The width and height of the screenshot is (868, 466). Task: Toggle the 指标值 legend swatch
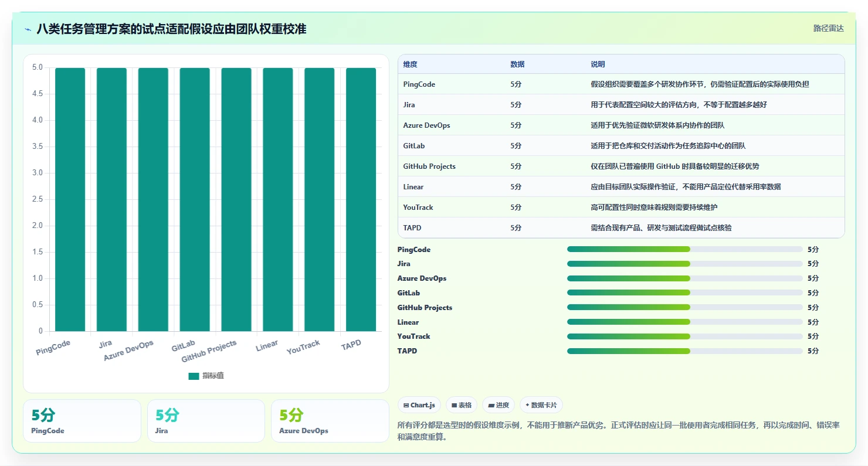(194, 376)
